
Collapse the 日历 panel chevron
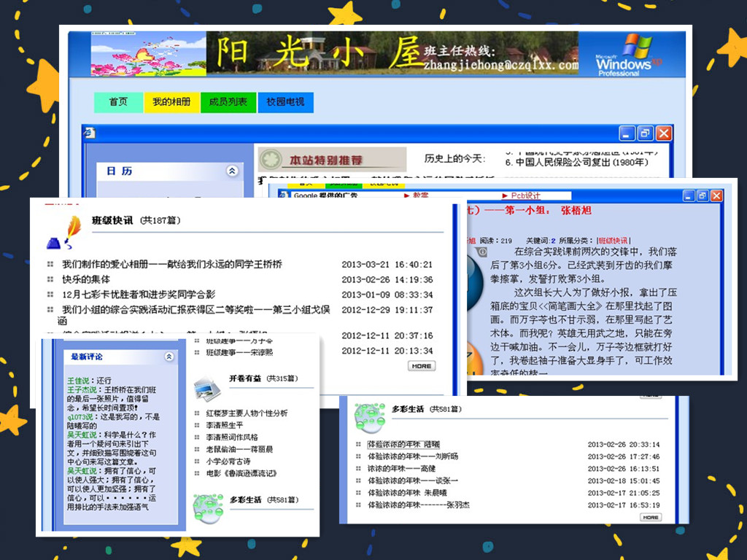232,171
